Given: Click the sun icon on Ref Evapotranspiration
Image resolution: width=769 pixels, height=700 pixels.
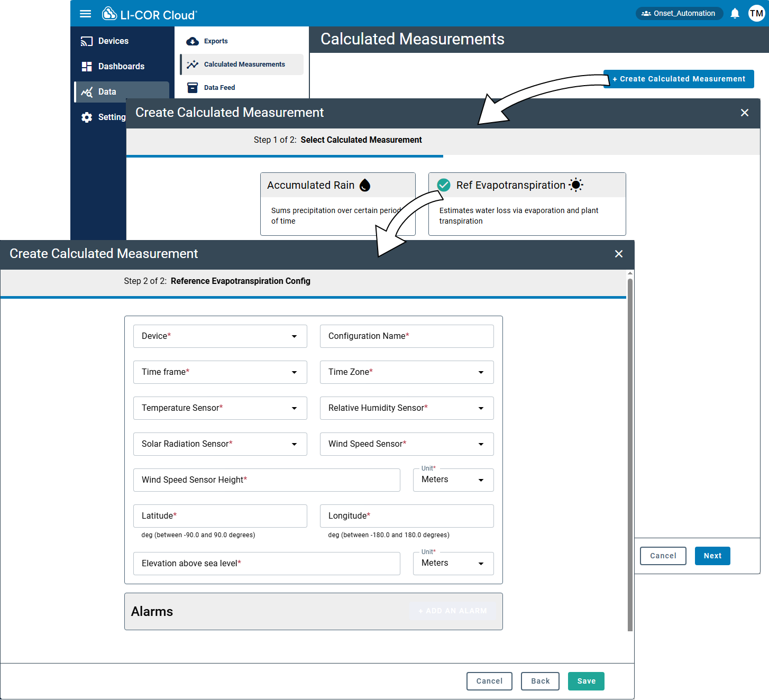Looking at the screenshot, I should tap(576, 185).
